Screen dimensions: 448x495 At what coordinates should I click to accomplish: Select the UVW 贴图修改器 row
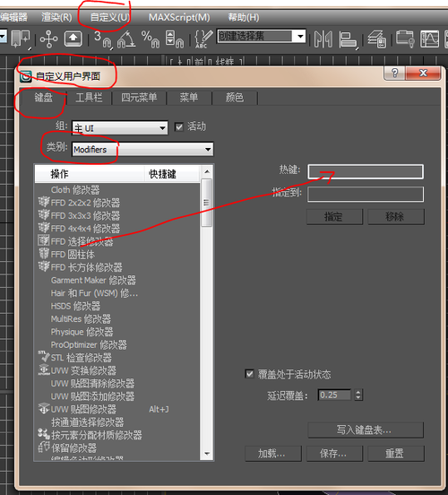117,409
